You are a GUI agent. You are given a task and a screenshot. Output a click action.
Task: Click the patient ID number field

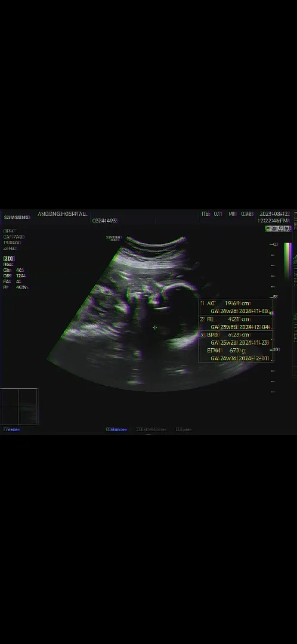(x=105, y=221)
